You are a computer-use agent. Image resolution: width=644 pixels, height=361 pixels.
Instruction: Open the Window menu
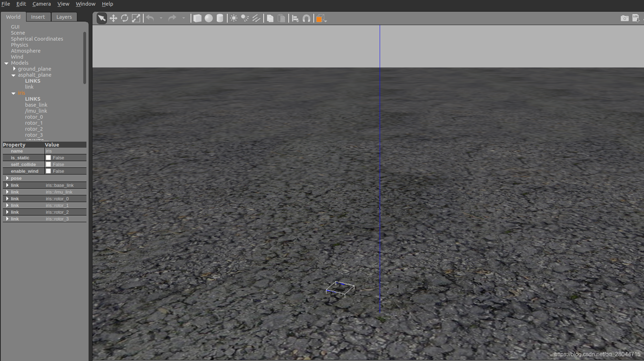[x=86, y=4]
